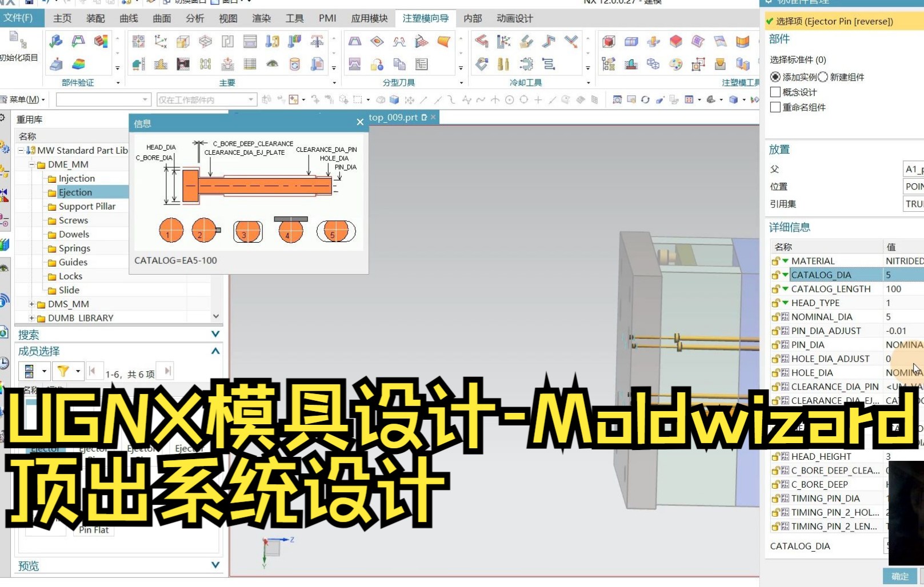This screenshot has width=924, height=587.
Task: Check the 重命名组件 option
Action: pyautogui.click(x=775, y=107)
